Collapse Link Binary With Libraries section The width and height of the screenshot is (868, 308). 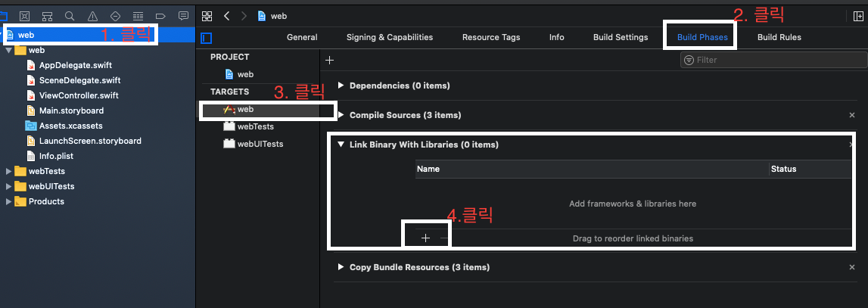[x=341, y=145]
